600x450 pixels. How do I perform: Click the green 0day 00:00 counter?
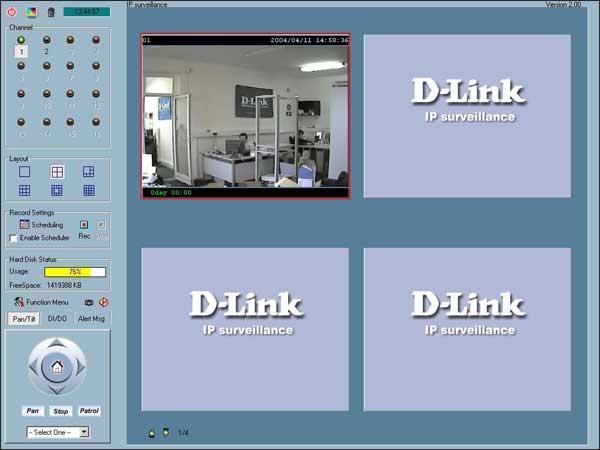pos(171,192)
